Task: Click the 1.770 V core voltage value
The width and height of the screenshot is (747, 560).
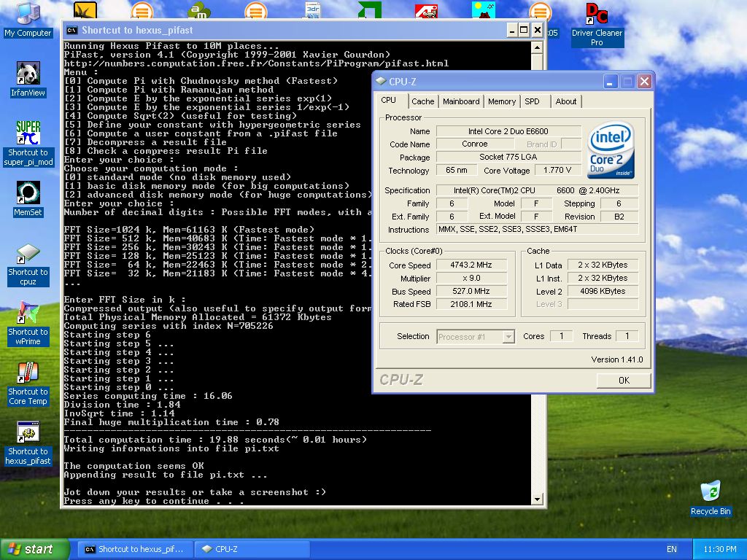Action: click(557, 170)
